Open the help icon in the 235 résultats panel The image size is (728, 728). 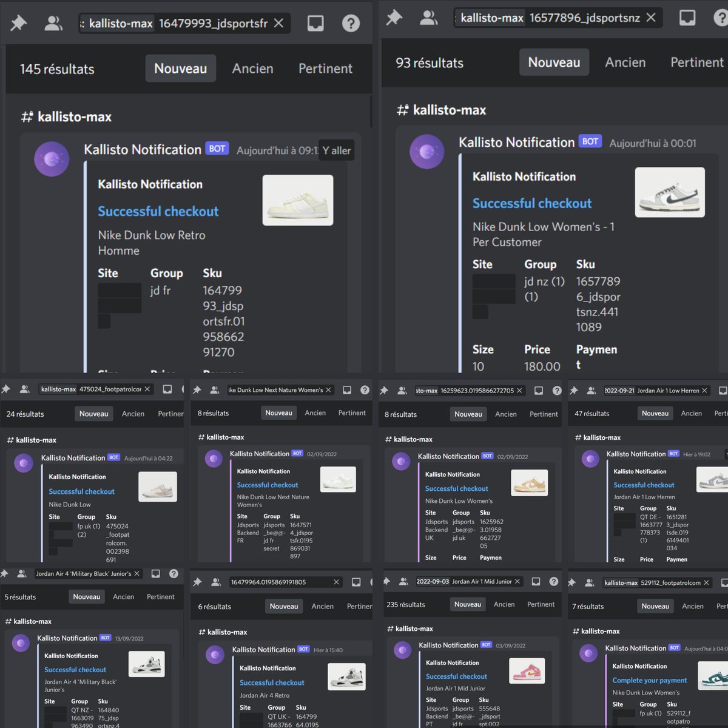(x=554, y=581)
